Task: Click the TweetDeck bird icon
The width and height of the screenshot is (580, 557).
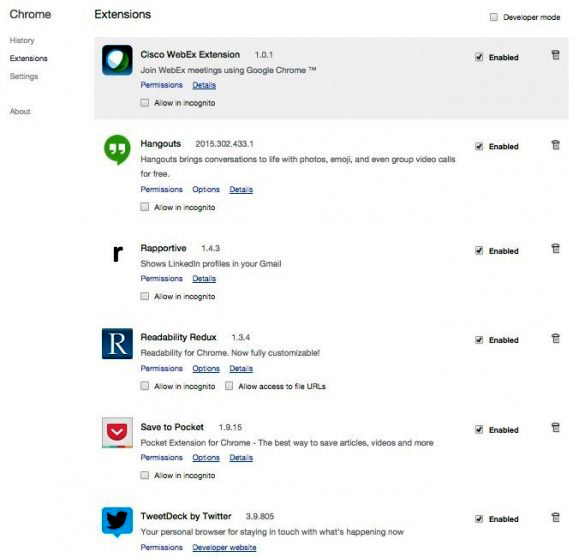Action: 117,522
